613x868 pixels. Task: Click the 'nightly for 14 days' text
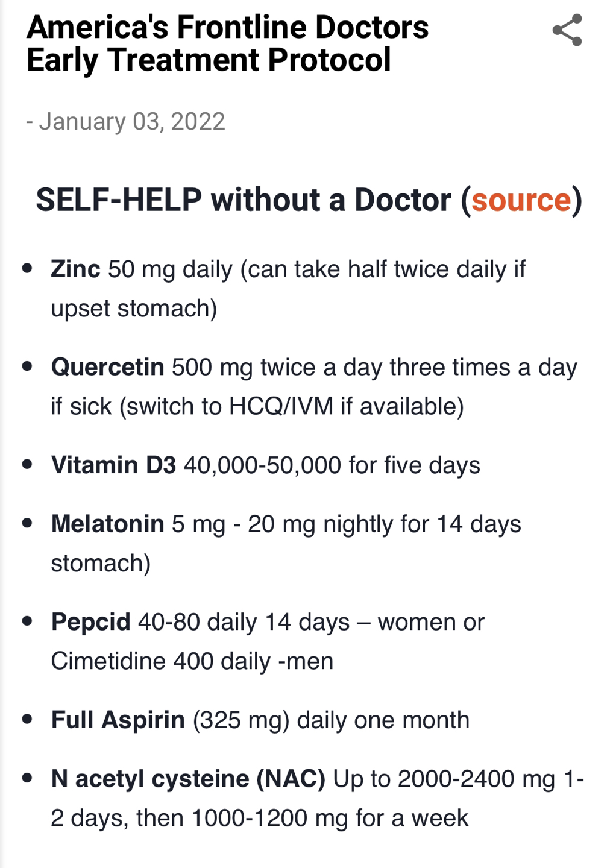pyautogui.click(x=422, y=524)
